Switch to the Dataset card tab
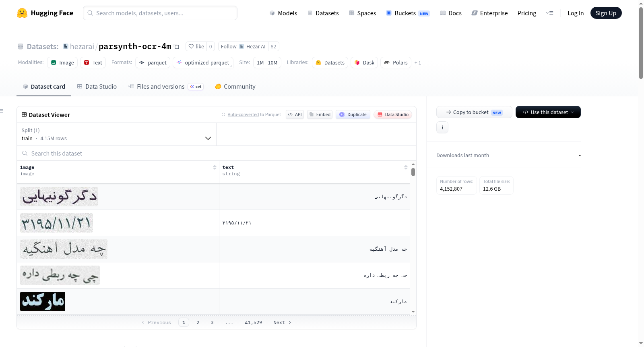The image size is (644, 347). (x=43, y=86)
